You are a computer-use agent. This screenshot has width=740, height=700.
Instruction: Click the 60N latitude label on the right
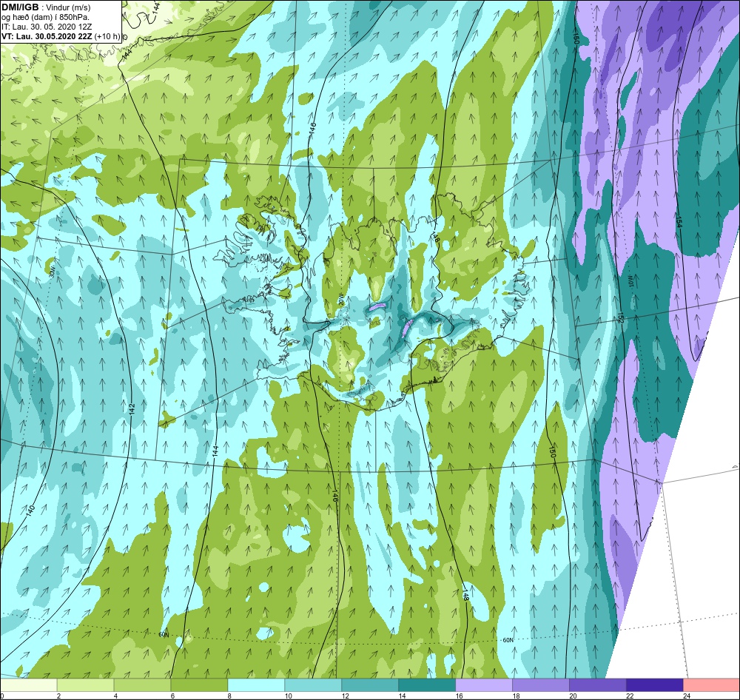(x=508, y=640)
